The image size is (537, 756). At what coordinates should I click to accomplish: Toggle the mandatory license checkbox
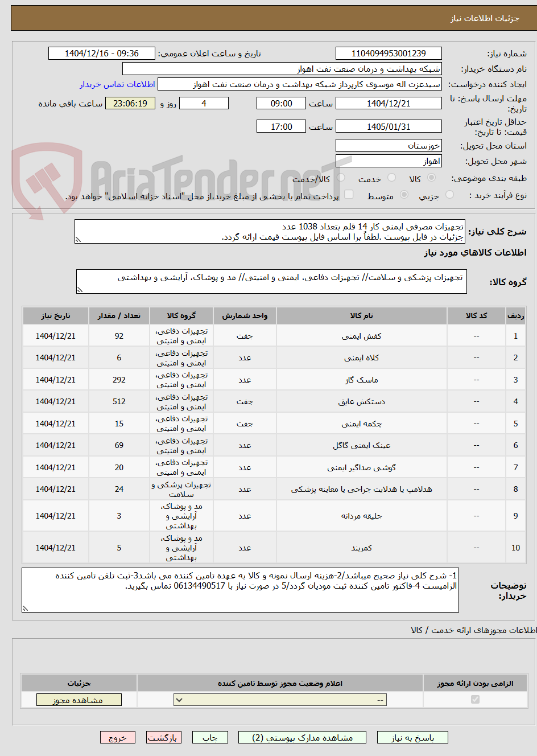pos(475,699)
